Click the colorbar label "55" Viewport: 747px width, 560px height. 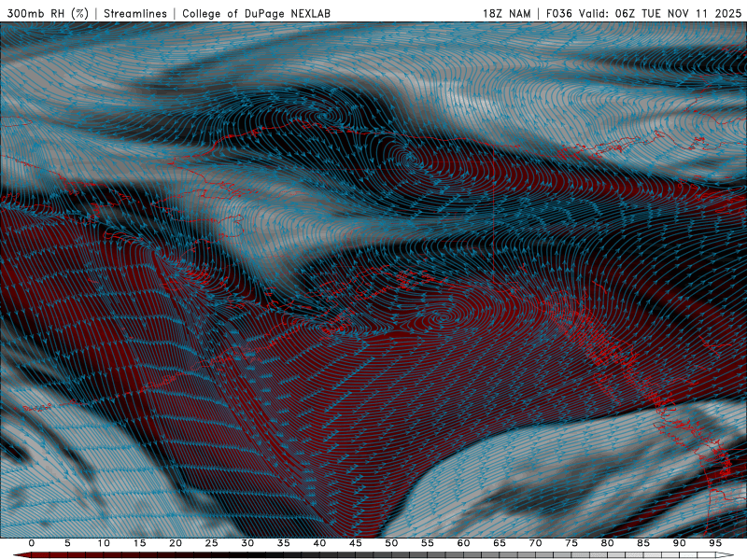(428, 543)
